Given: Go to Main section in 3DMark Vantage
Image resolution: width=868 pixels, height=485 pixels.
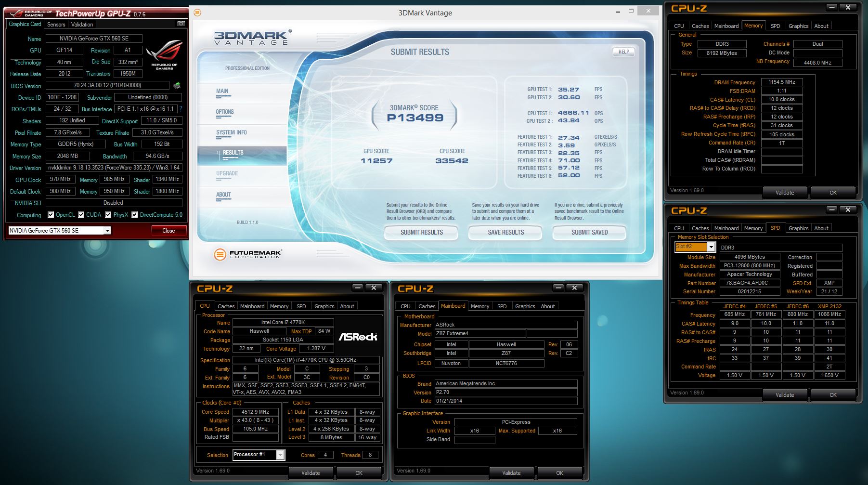Looking at the screenshot, I should (242, 93).
